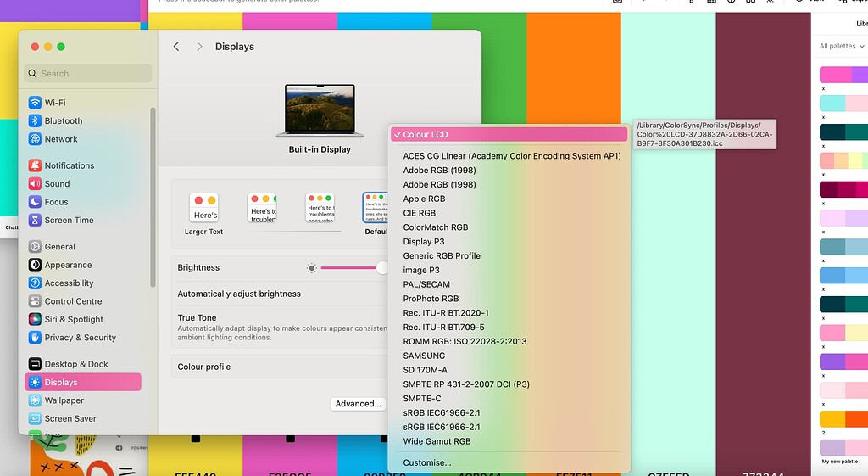
Task: Use the sidebar scrollbar in Settings
Action: pyautogui.click(x=153, y=197)
